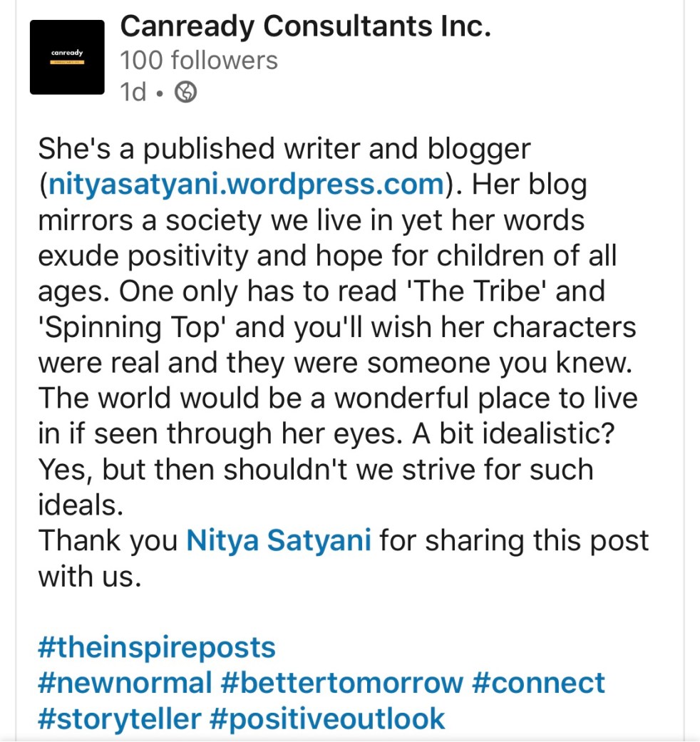This screenshot has width=700, height=742.
Task: Click the 1d post timestamp
Action: tap(133, 93)
